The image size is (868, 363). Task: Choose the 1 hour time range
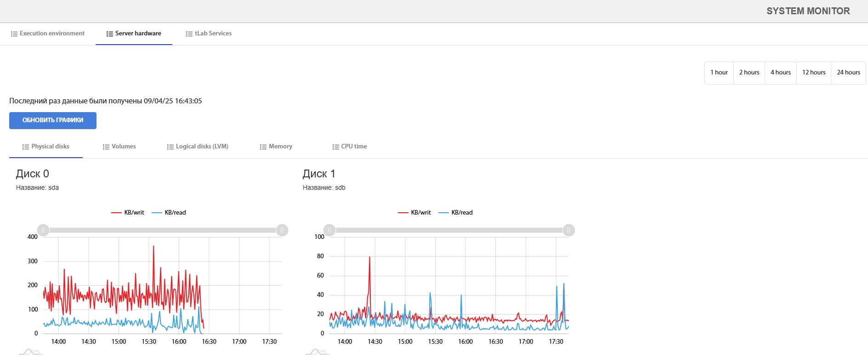coord(719,73)
